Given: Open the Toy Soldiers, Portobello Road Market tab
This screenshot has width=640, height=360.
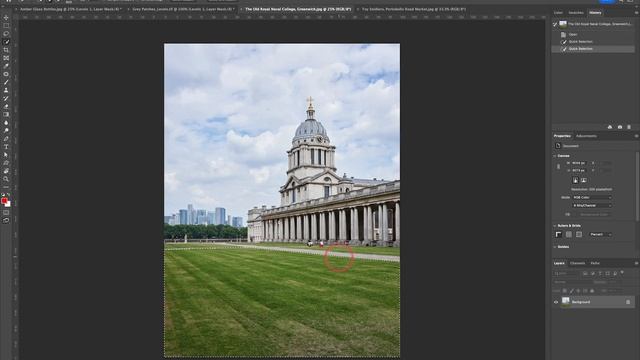Looking at the screenshot, I should point(413,9).
